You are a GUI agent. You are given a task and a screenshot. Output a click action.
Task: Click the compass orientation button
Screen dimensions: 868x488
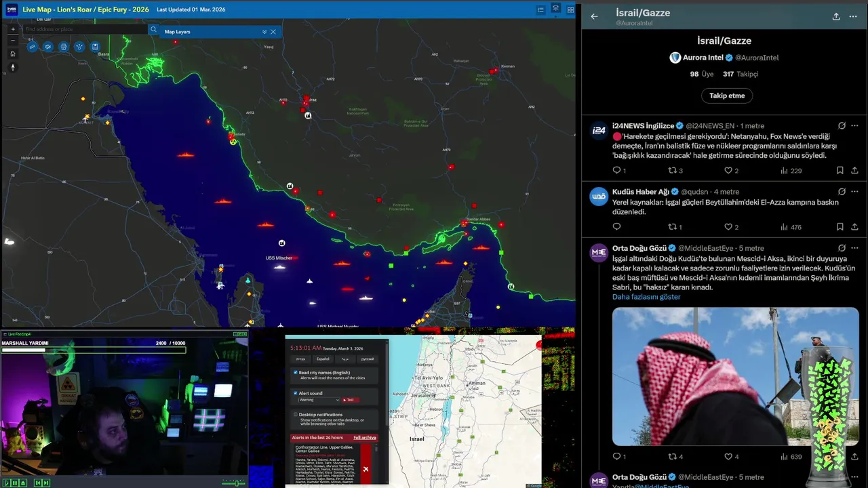(x=12, y=67)
